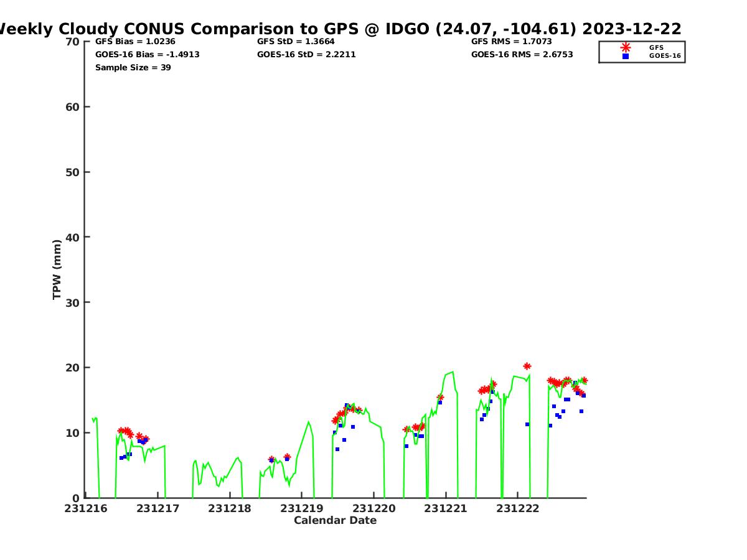
Task: Click the 30 y-axis tick label
Action: (x=73, y=302)
